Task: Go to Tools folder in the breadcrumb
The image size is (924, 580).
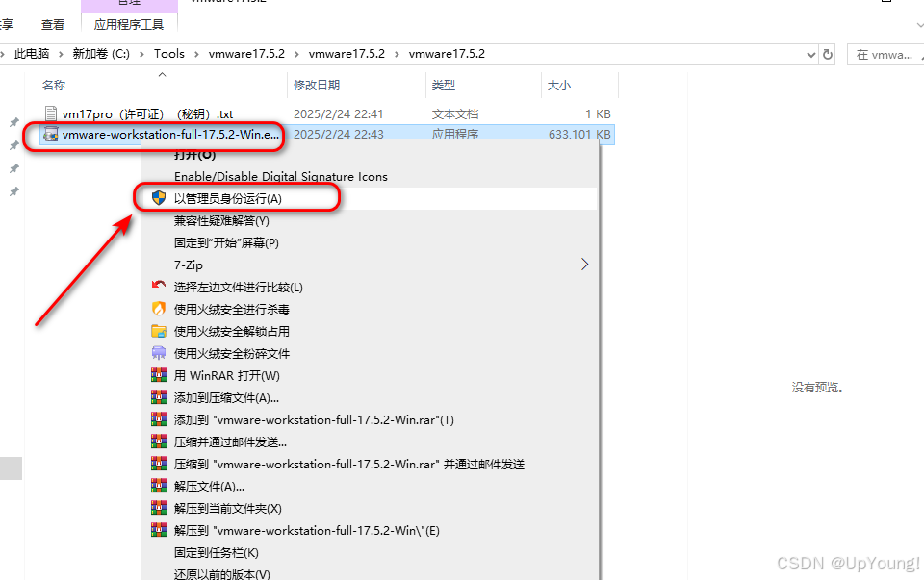Action: click(169, 54)
